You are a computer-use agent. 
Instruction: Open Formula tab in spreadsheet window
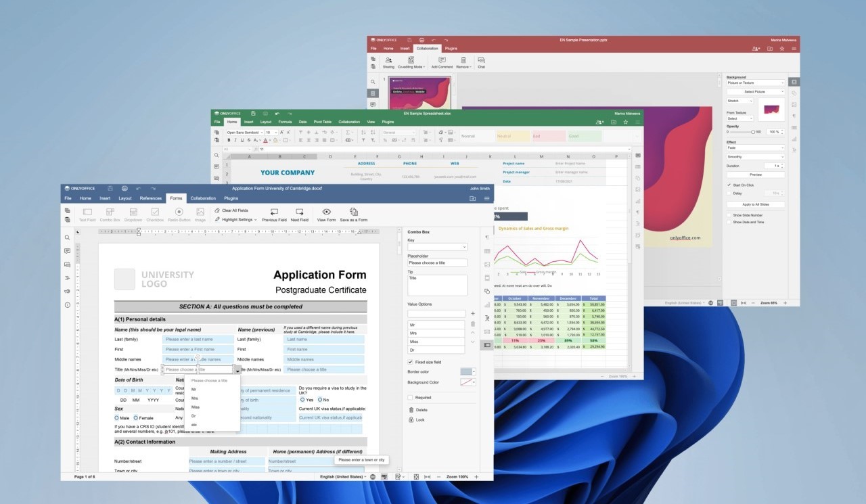pyautogui.click(x=285, y=122)
